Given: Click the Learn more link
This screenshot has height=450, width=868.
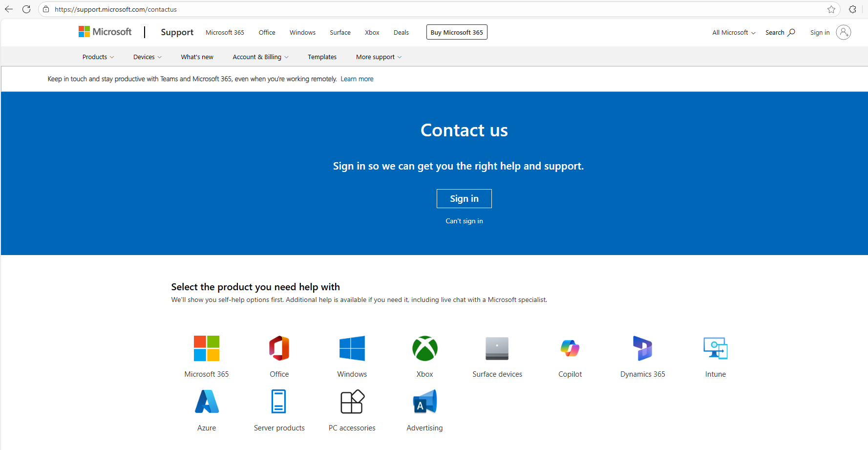Looking at the screenshot, I should pyautogui.click(x=357, y=79).
